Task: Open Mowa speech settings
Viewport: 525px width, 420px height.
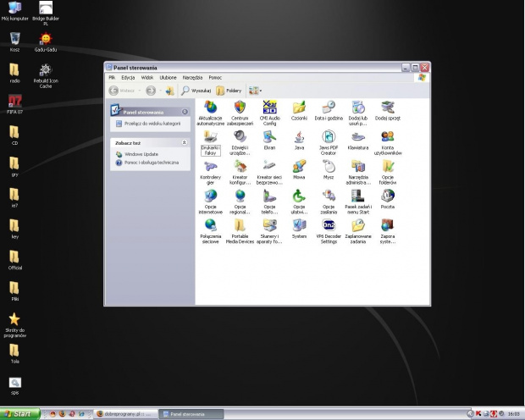Action: pyautogui.click(x=299, y=169)
